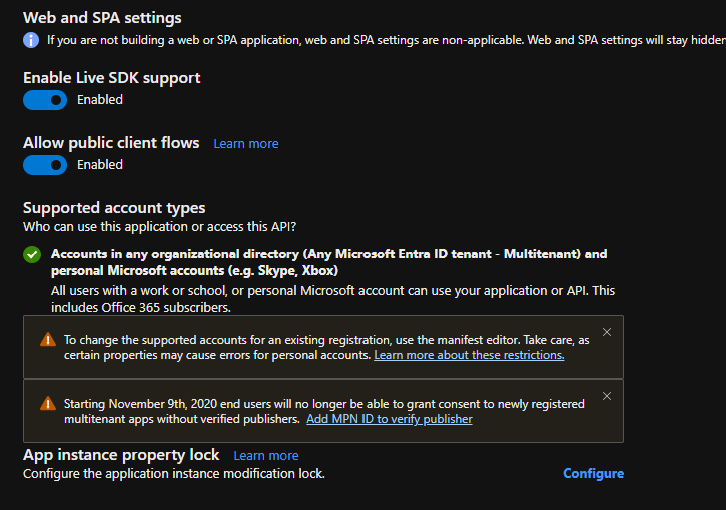
Task: Dismiss the verified publishers warning banner
Action: click(607, 396)
